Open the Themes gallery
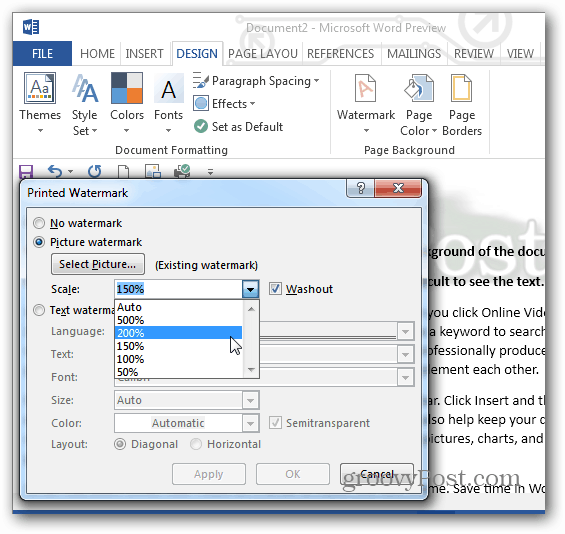565x534 pixels. tap(40, 103)
